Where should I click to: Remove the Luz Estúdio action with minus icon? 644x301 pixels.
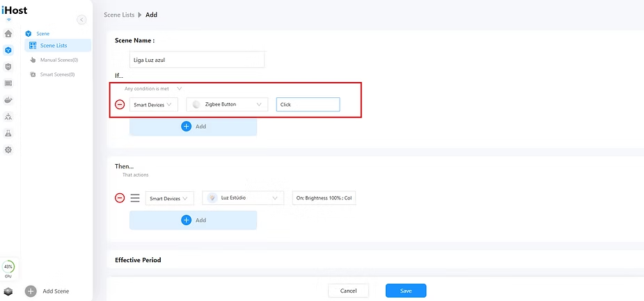pyautogui.click(x=120, y=198)
